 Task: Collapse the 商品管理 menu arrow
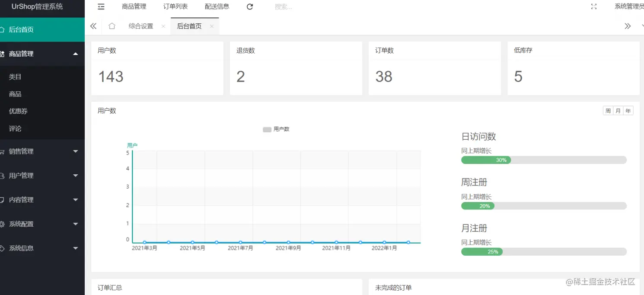[x=76, y=54]
